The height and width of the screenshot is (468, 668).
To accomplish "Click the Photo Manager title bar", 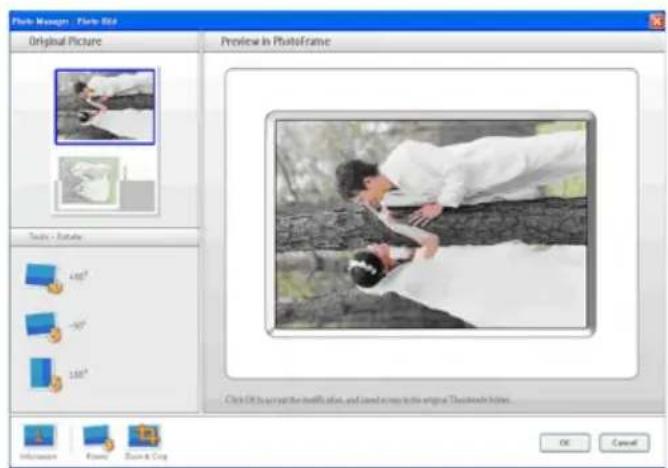I will (300, 18).
